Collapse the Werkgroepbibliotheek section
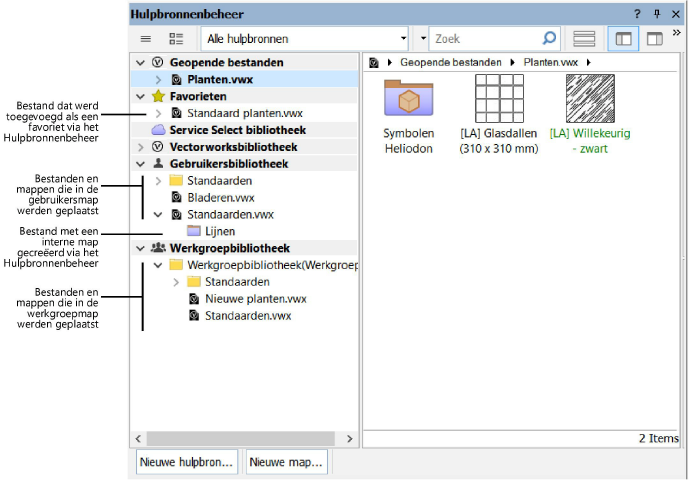Image resolution: width=690 pixels, height=481 pixels. (x=140, y=249)
